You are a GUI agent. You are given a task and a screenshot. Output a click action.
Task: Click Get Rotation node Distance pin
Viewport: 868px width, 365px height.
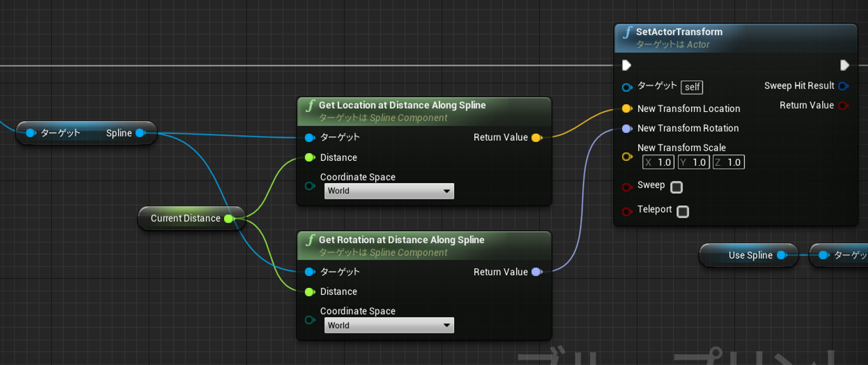click(310, 292)
